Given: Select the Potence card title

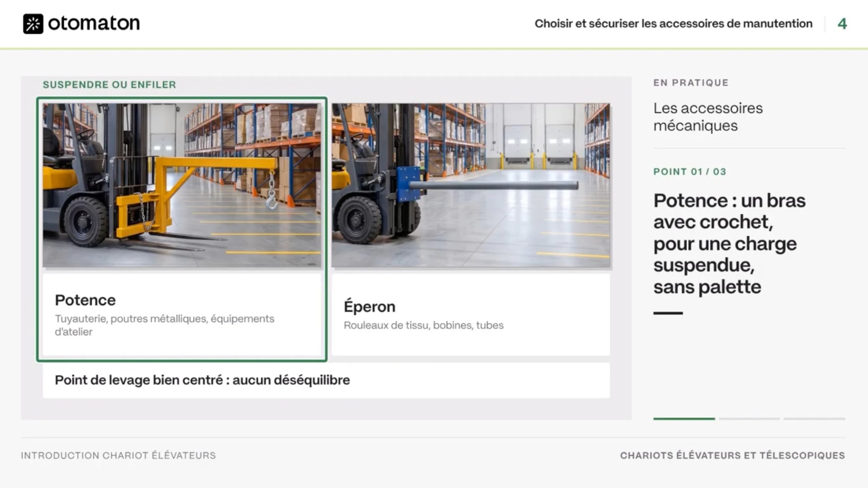Looking at the screenshot, I should 85,300.
